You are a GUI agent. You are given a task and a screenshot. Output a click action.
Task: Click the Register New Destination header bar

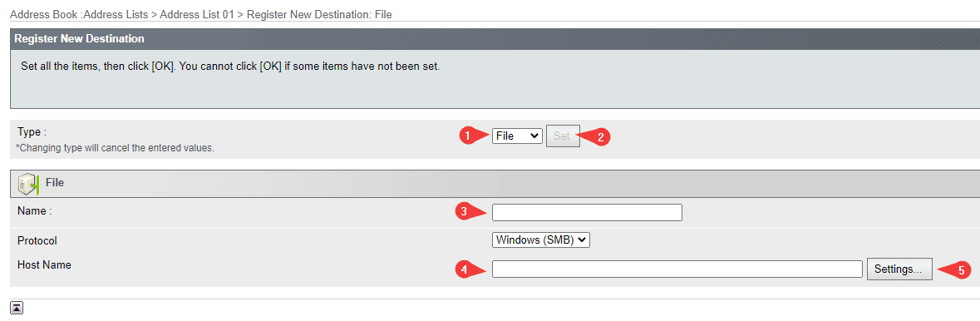point(495,39)
